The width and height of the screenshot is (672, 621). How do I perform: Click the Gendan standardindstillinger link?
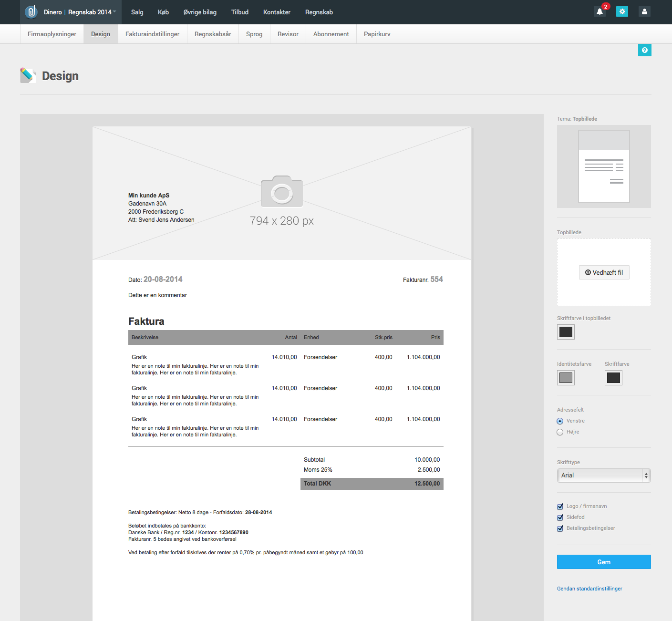pyautogui.click(x=589, y=589)
